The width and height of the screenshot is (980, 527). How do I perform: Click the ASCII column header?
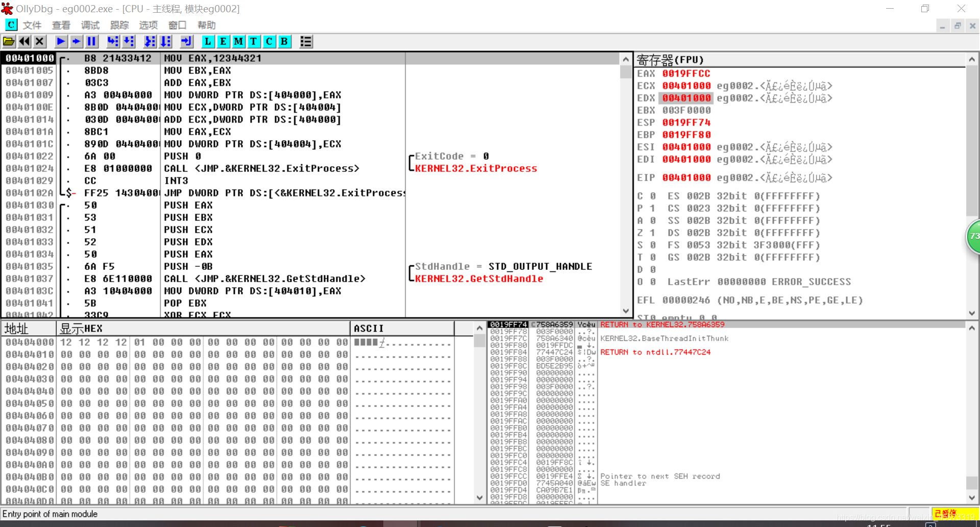click(402, 329)
